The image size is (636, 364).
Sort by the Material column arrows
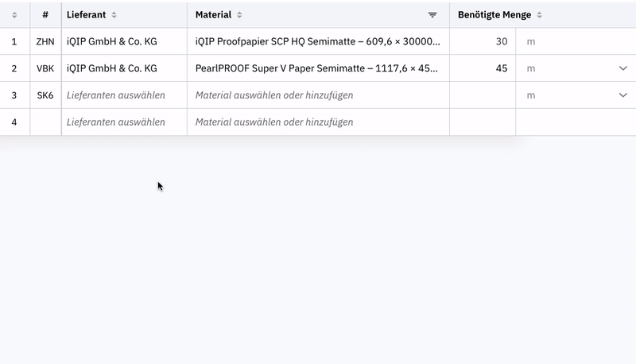coord(239,15)
